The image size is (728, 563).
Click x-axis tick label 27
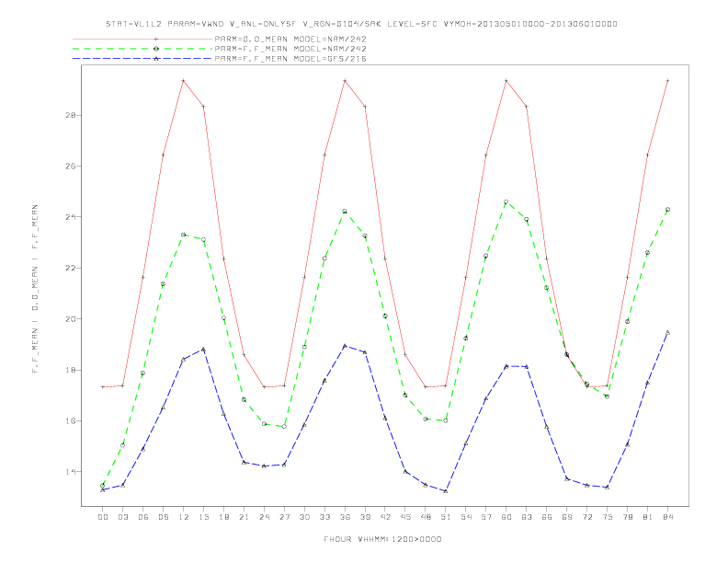pos(284,517)
